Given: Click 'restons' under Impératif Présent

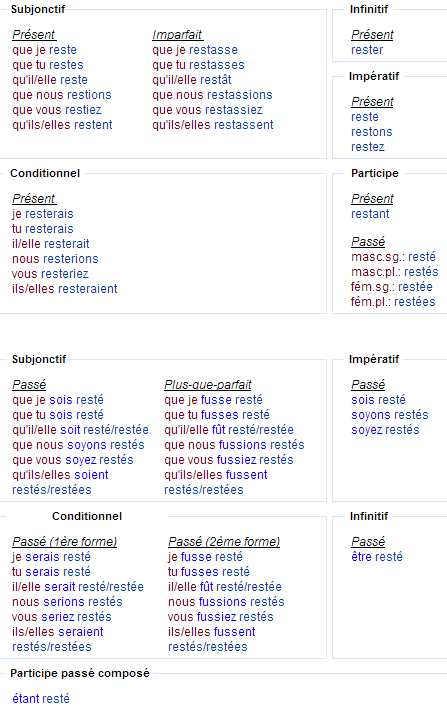Looking at the screenshot, I should click(372, 132).
